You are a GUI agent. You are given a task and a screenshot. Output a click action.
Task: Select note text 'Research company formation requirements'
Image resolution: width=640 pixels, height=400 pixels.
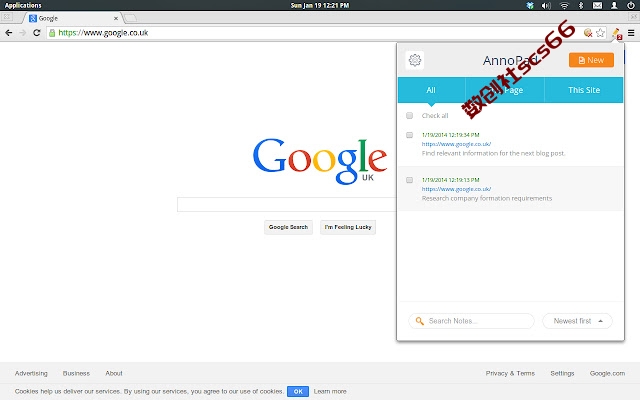point(487,198)
